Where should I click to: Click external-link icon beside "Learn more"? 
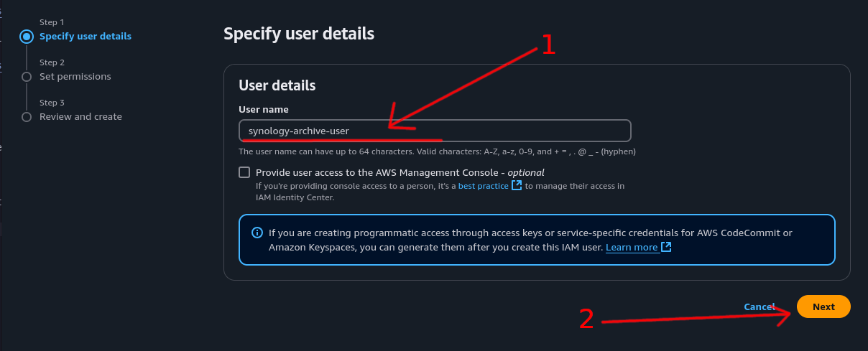(666, 248)
